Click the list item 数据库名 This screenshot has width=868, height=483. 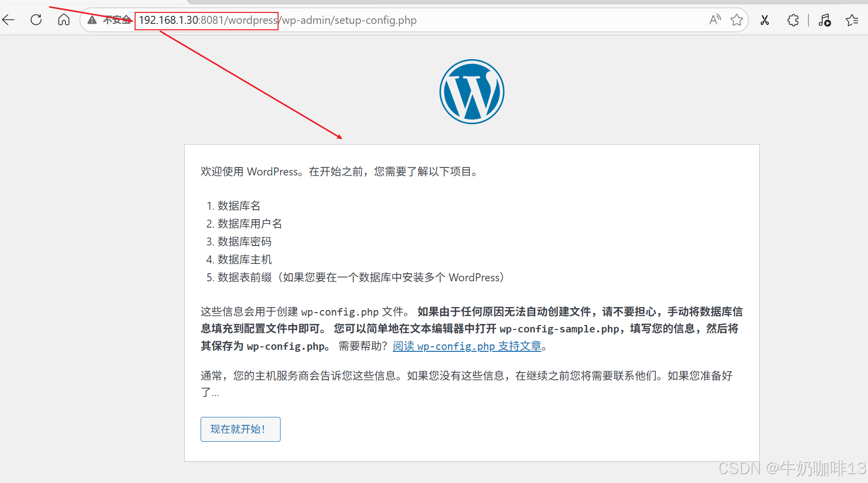(x=238, y=206)
